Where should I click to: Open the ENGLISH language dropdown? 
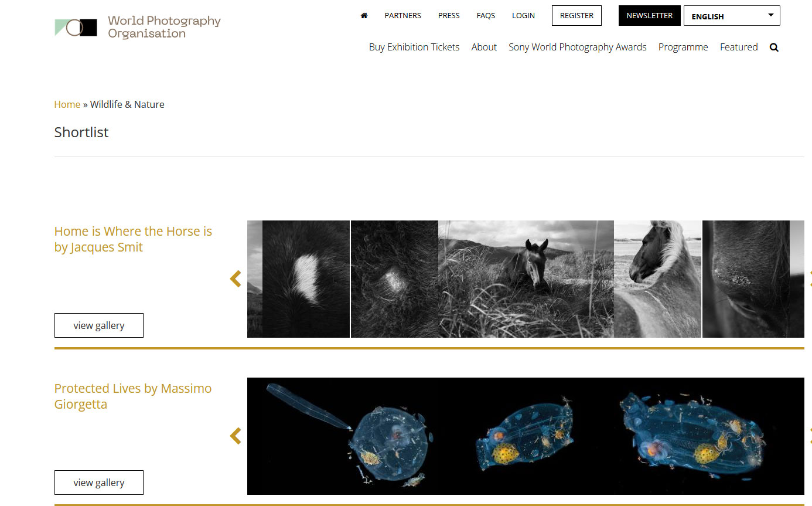pyautogui.click(x=732, y=16)
